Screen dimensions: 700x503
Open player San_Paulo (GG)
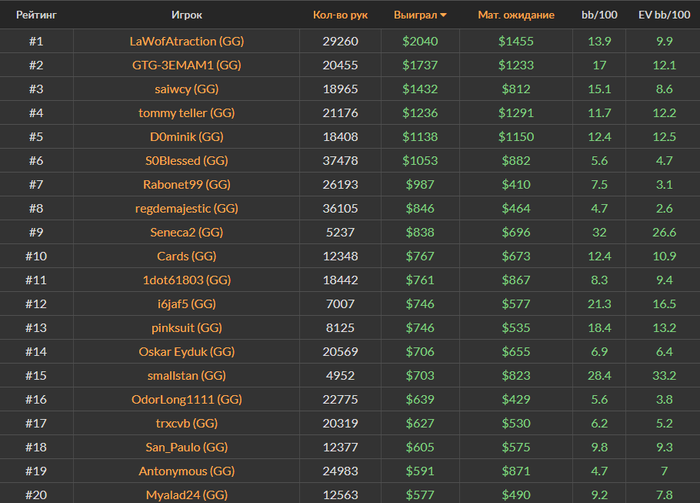pos(187,447)
